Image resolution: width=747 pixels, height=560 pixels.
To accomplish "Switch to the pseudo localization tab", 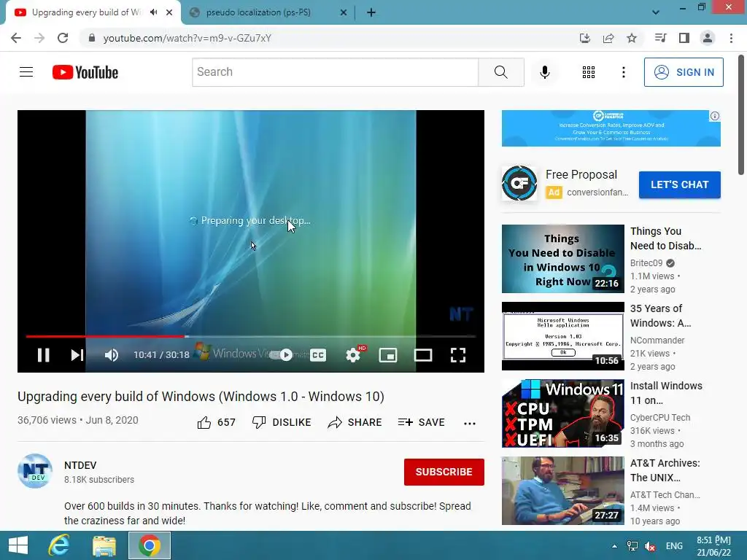I will tap(269, 12).
